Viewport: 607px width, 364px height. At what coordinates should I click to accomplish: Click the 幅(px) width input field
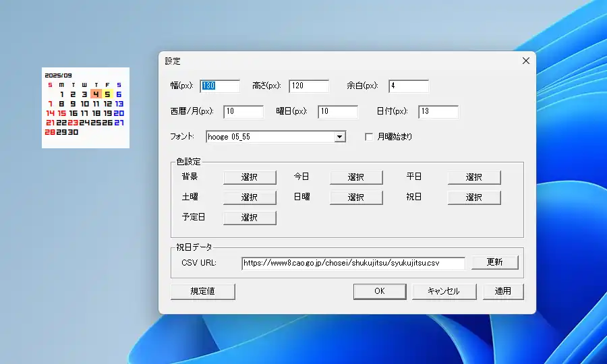pos(219,86)
